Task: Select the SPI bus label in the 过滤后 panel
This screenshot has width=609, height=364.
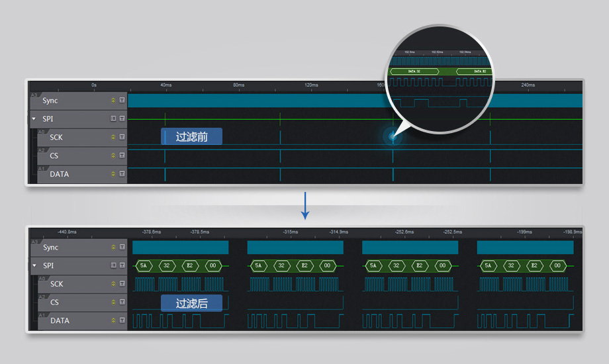Action: 48,265
